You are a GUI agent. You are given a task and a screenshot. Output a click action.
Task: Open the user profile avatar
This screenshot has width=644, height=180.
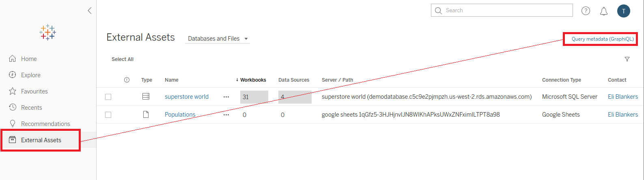tap(623, 11)
